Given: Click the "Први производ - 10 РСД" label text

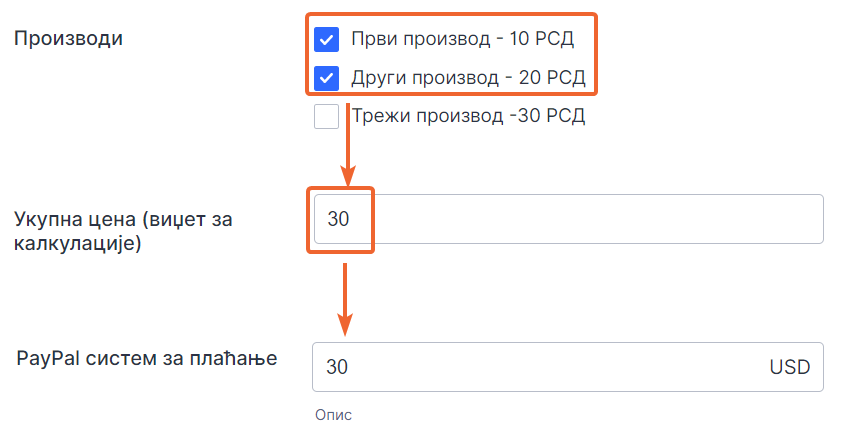Looking at the screenshot, I should 462,39.
